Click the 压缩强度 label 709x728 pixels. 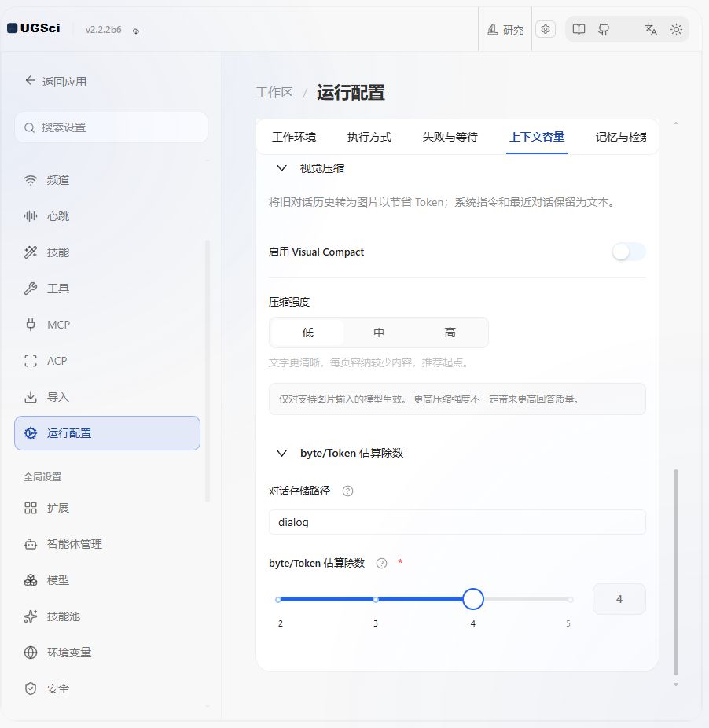coord(288,302)
